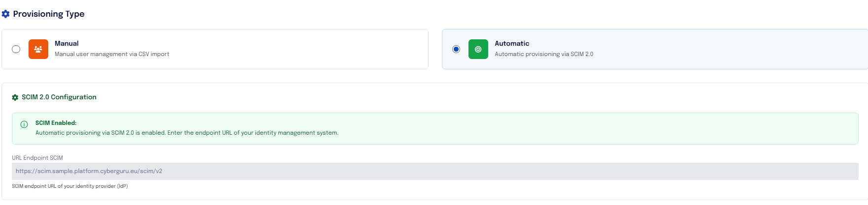The image size is (868, 205).
Task: Click the 'SCIM Enabled:' bold label
Action: 56,123
